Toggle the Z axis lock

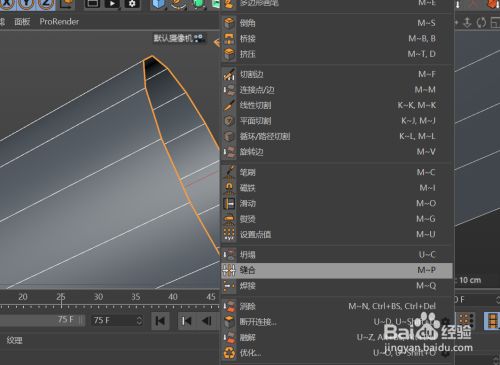[46, 4]
